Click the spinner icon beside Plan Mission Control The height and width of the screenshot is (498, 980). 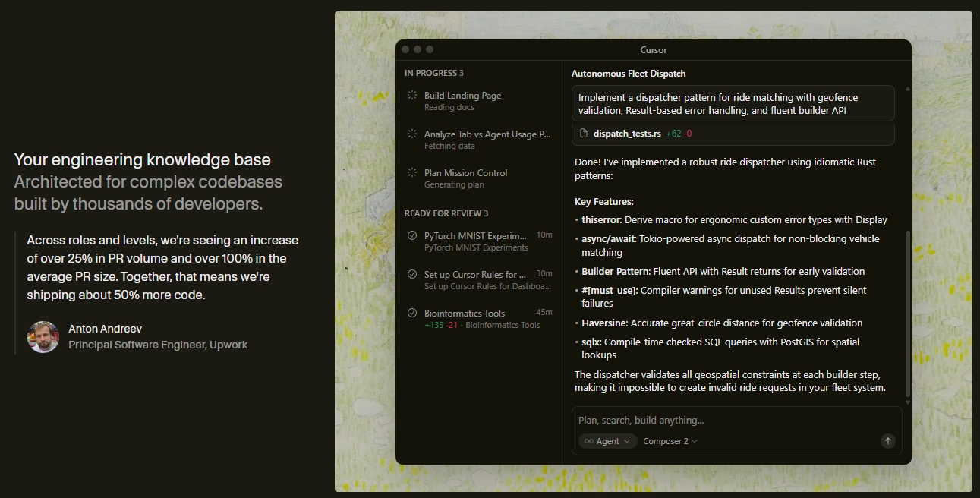(412, 173)
